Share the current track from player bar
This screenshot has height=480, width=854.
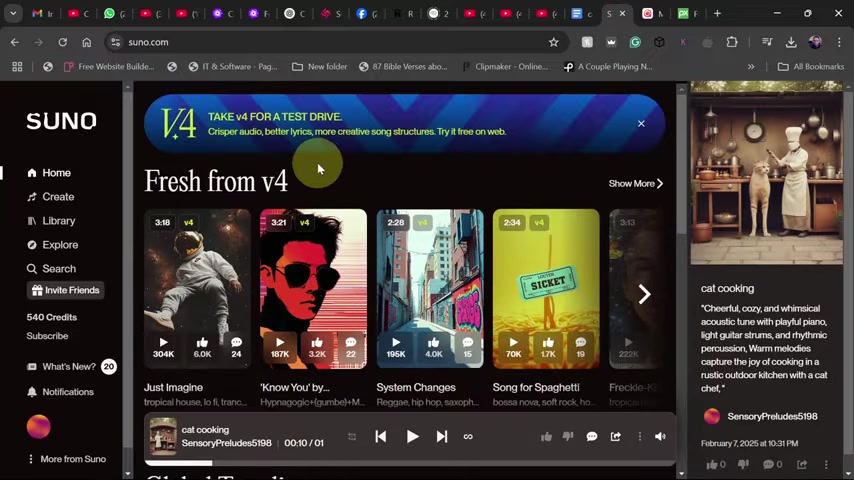[615, 436]
